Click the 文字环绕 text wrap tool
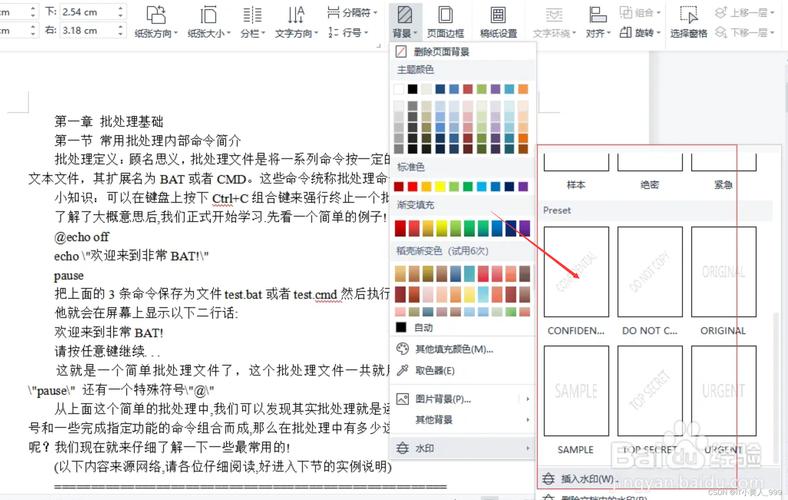 tap(554, 22)
